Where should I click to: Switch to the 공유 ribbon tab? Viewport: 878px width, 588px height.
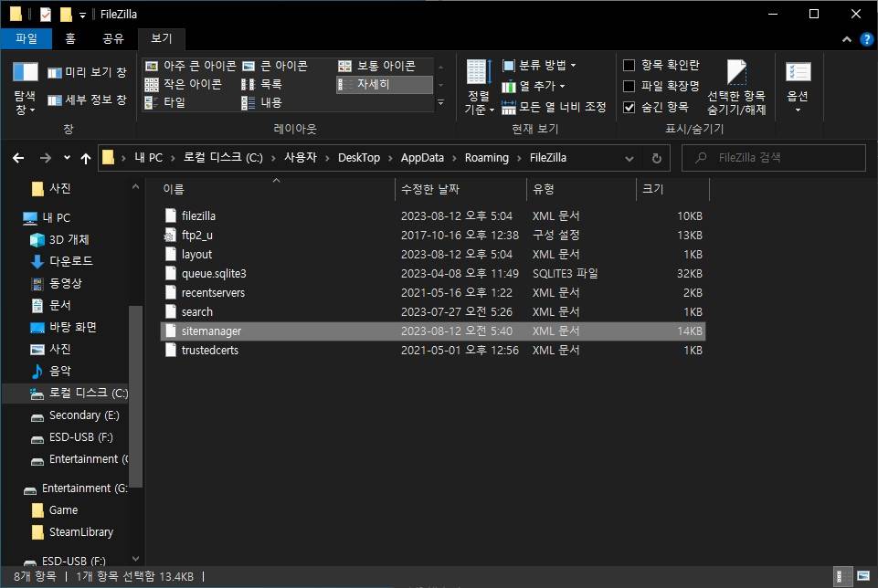point(113,38)
